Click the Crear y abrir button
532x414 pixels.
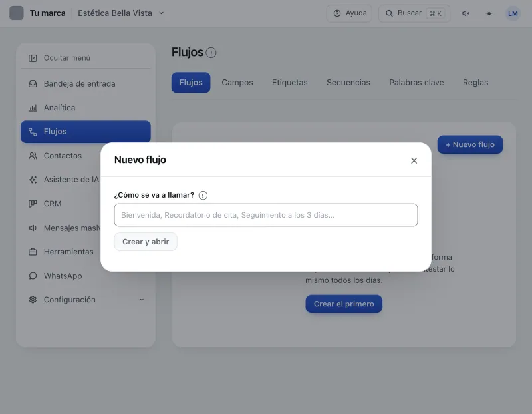click(146, 242)
